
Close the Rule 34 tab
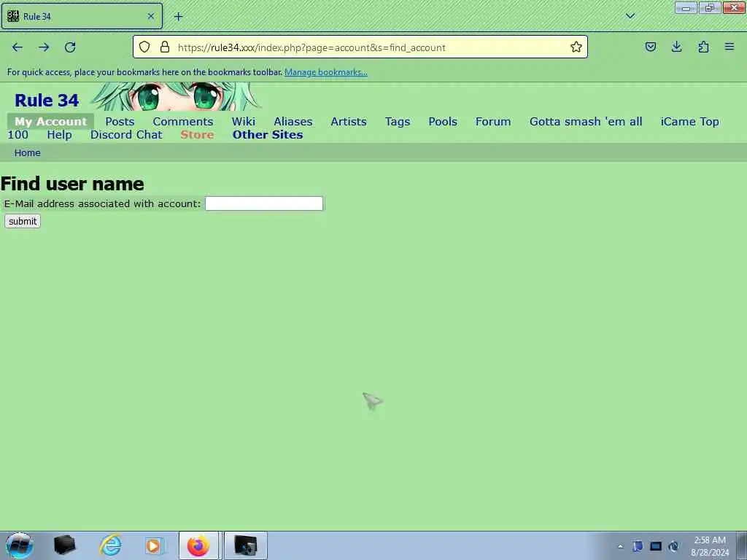[x=150, y=16]
